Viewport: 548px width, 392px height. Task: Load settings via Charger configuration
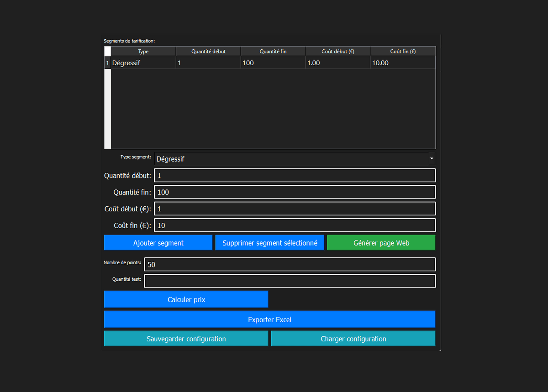[x=353, y=339]
